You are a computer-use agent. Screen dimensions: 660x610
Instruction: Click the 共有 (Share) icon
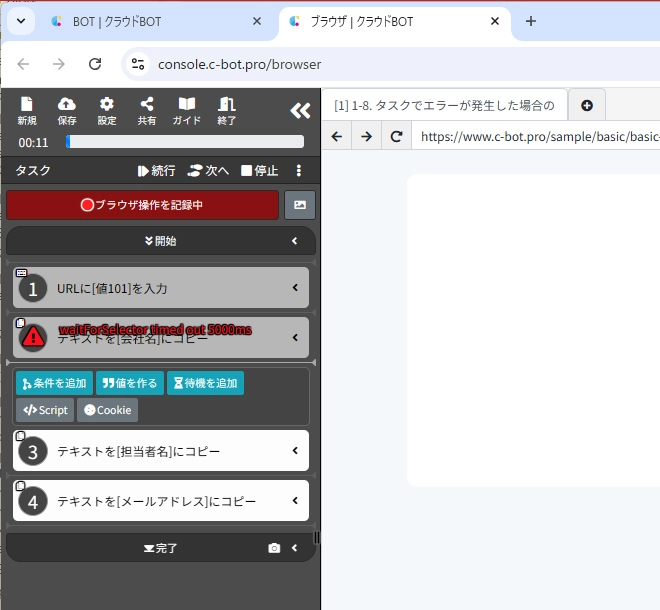(147, 110)
